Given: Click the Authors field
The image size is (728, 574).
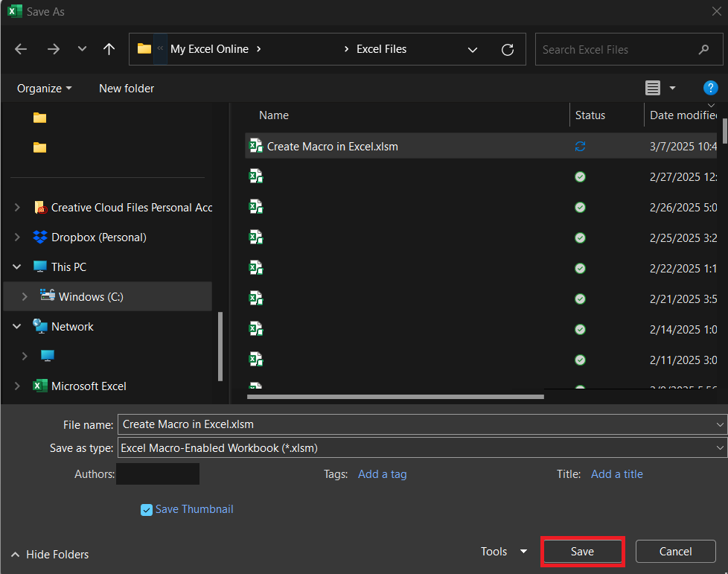Looking at the screenshot, I should coord(158,473).
